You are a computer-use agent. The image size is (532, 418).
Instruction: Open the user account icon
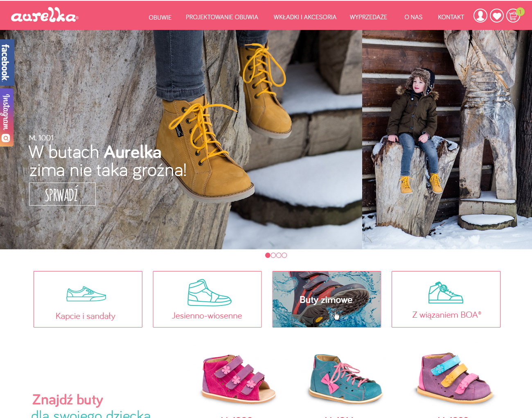coord(480,16)
